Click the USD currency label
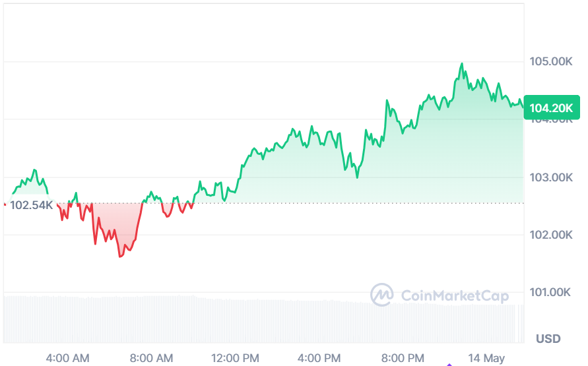The width and height of the screenshot is (588, 366). [548, 339]
